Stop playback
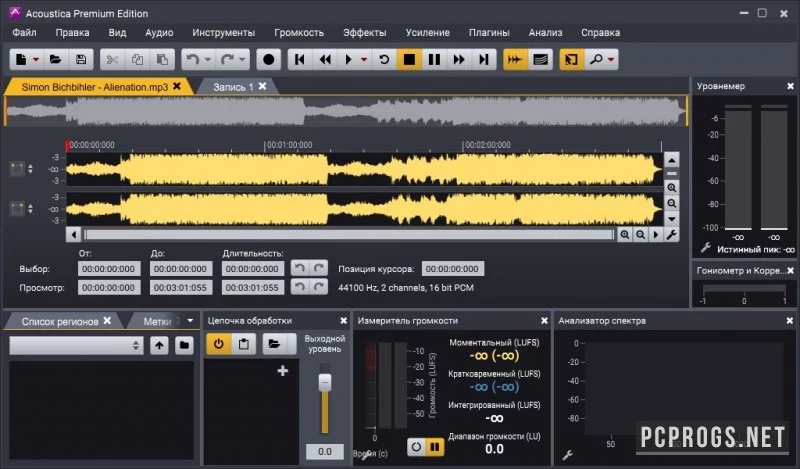The height and width of the screenshot is (469, 800). (409, 59)
